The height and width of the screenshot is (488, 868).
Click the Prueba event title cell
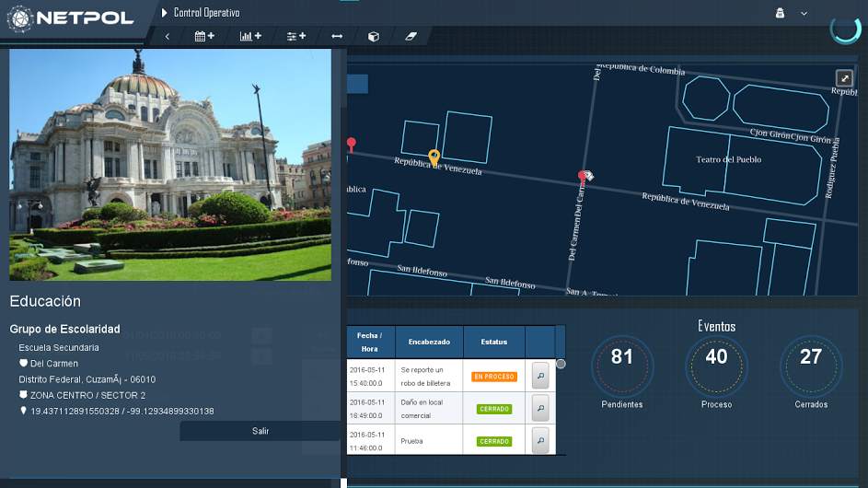click(x=429, y=441)
